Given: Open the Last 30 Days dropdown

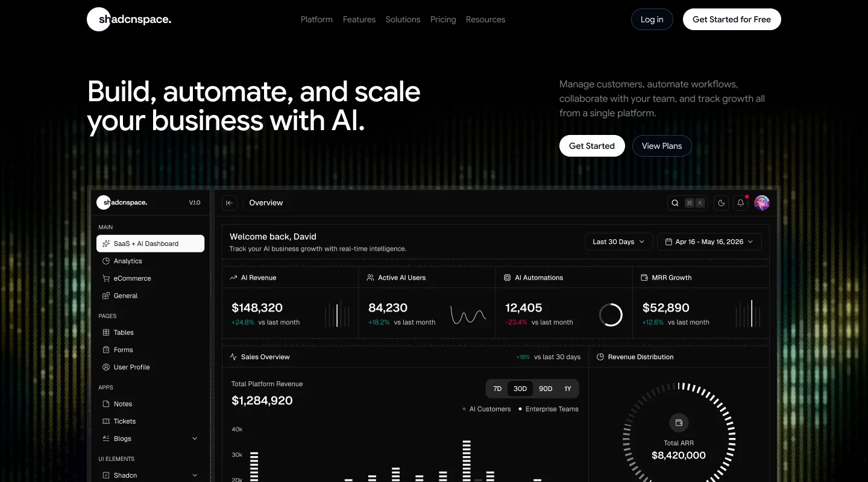Looking at the screenshot, I should pos(618,242).
